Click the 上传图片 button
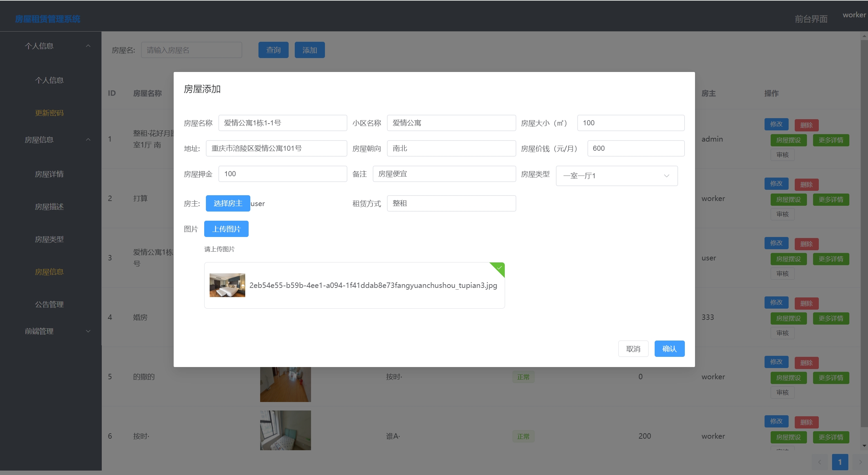The width and height of the screenshot is (868, 475). pos(226,229)
